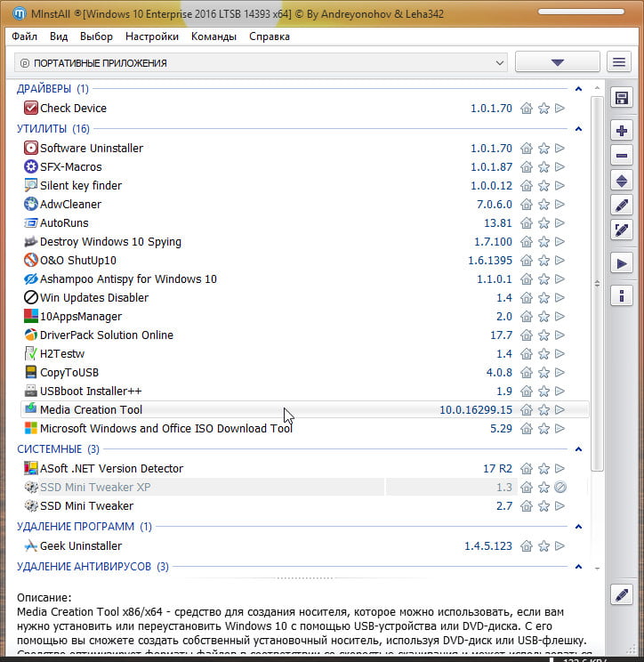Toggle favorite star for Geek Uninstaller
The height and width of the screenshot is (662, 644).
[543, 546]
